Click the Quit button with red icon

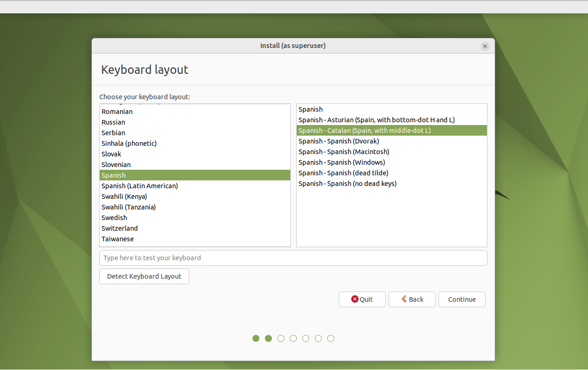tap(362, 299)
